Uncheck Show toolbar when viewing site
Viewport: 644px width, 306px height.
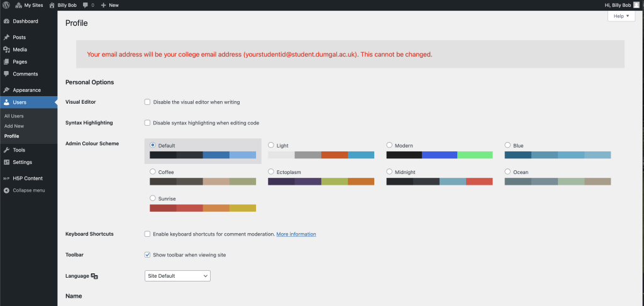tap(147, 254)
